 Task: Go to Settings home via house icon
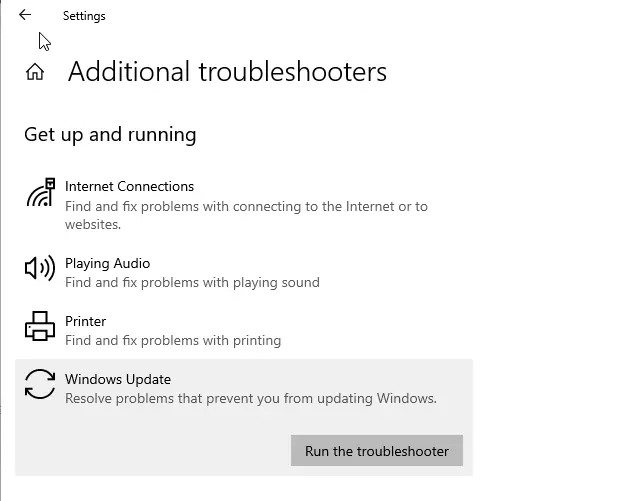click(35, 72)
